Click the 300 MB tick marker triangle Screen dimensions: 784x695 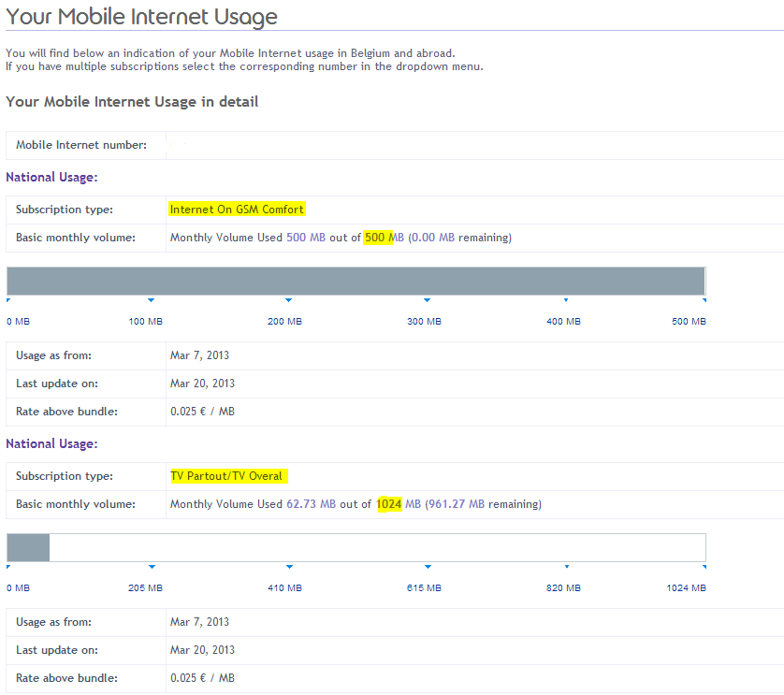(427, 300)
